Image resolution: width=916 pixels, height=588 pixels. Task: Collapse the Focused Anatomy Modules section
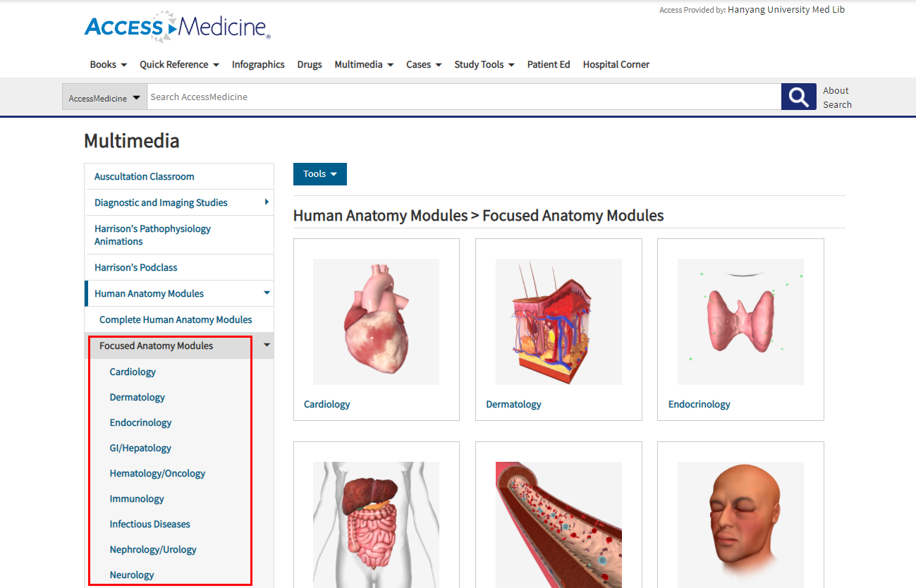[267, 345]
